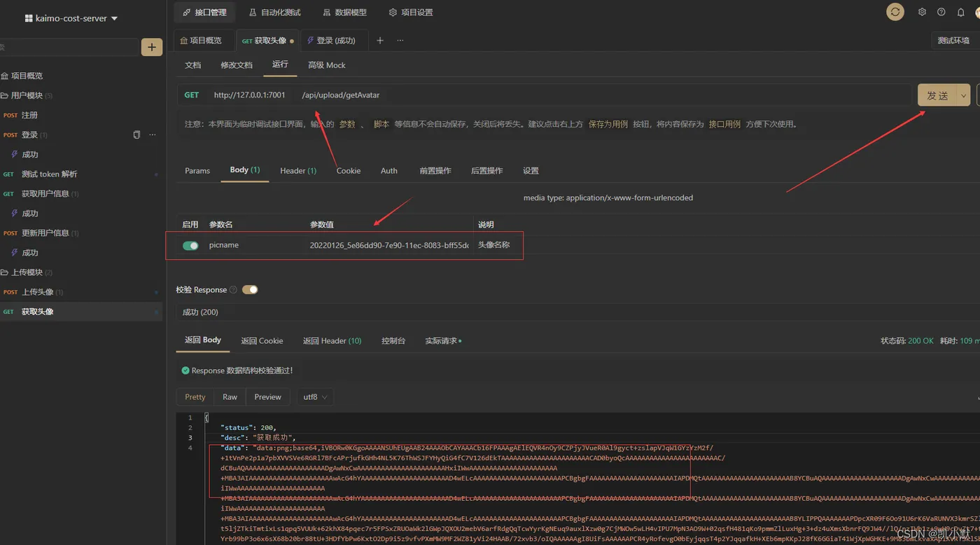
Task: Open ellipsis menu on 登录 row
Action: click(153, 134)
